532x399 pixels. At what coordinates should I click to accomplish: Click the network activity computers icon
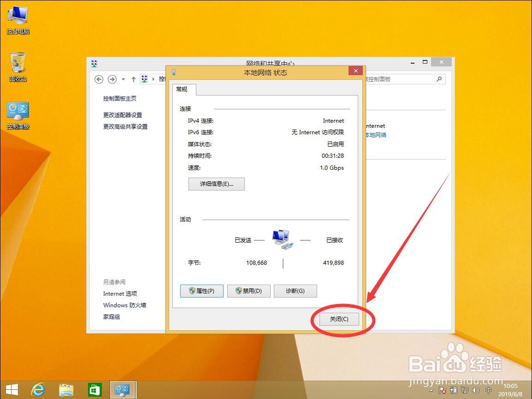point(282,239)
